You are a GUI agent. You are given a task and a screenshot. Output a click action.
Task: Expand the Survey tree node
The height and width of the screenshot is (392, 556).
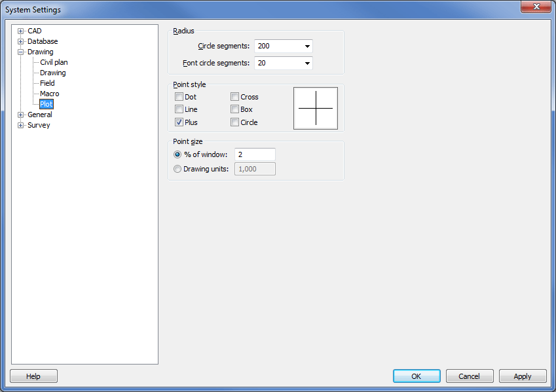[21, 126]
